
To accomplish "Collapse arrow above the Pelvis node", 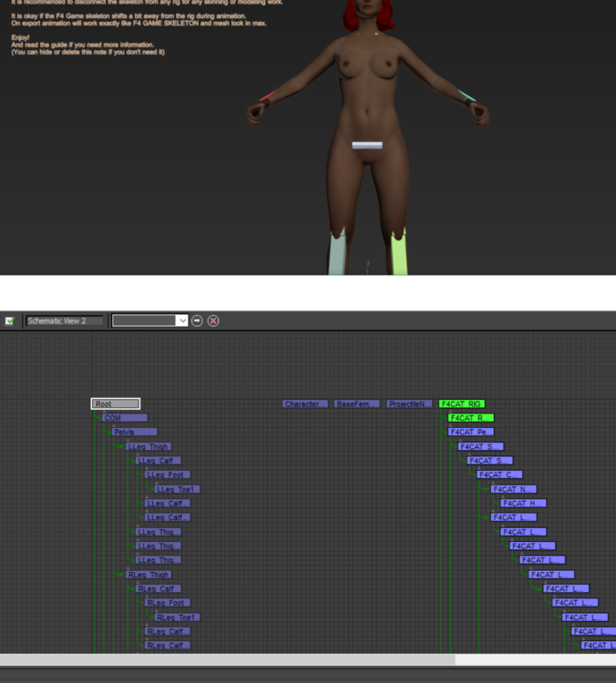I will point(113,426).
